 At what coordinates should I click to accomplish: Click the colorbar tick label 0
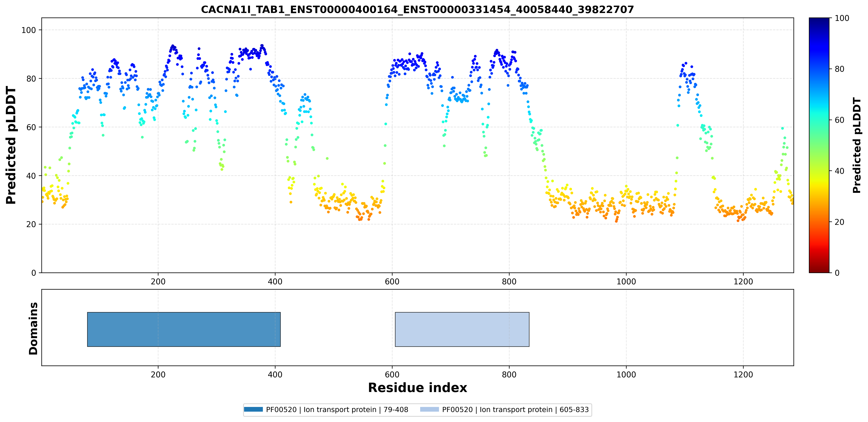(x=837, y=273)
